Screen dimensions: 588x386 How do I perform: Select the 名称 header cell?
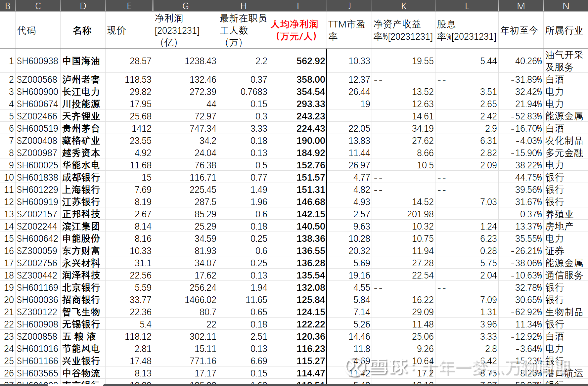pos(82,30)
